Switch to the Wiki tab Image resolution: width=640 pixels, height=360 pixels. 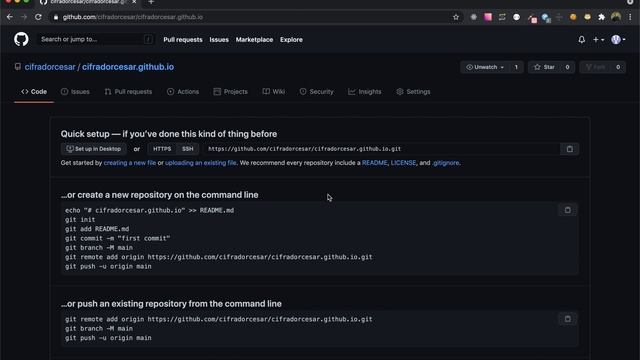tap(274, 92)
